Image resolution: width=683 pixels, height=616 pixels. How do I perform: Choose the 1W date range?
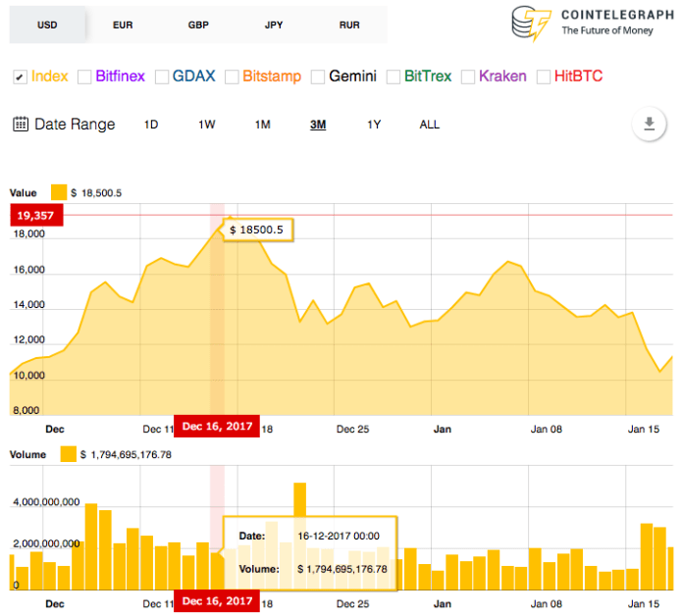click(206, 125)
